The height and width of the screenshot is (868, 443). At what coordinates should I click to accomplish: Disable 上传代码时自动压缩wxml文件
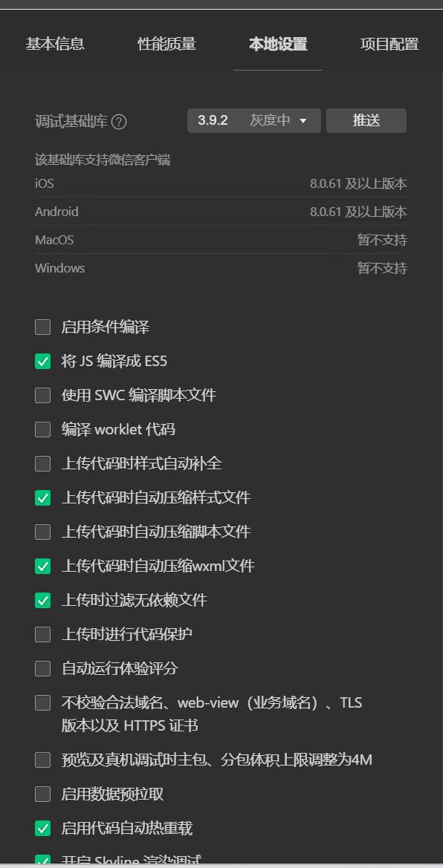click(x=42, y=566)
